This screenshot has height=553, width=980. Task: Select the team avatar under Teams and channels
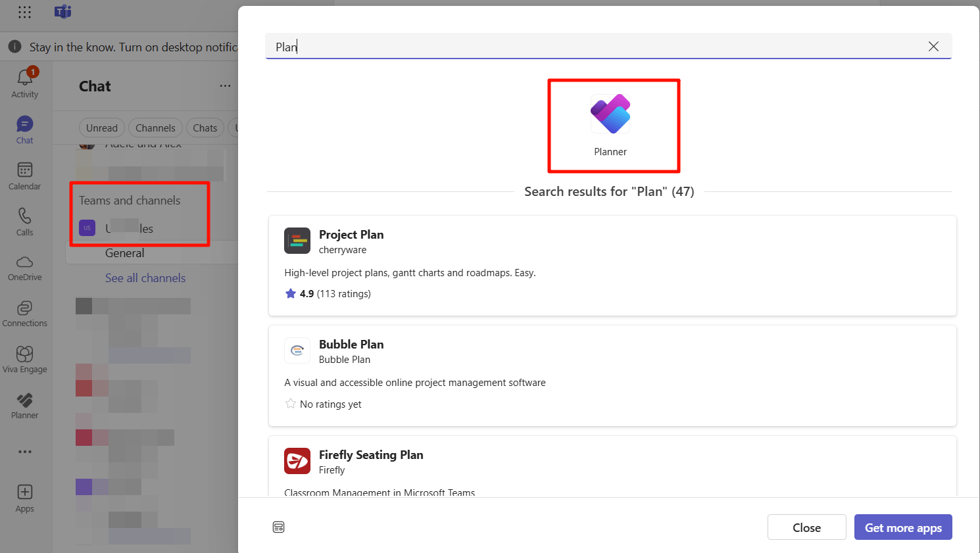pyautogui.click(x=87, y=228)
